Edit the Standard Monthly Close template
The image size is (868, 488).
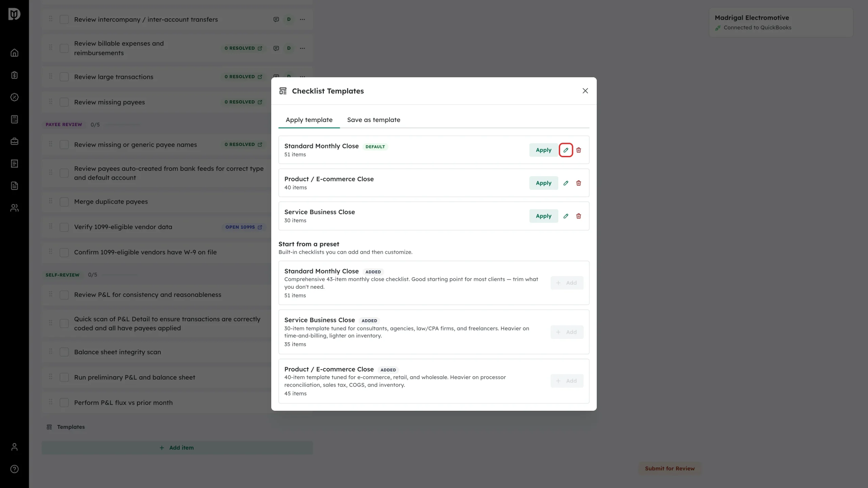tap(566, 150)
